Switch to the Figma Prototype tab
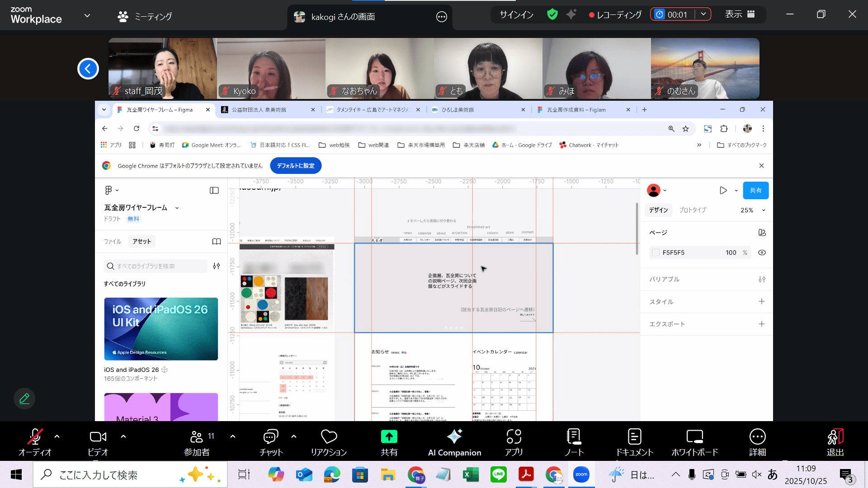 point(692,210)
